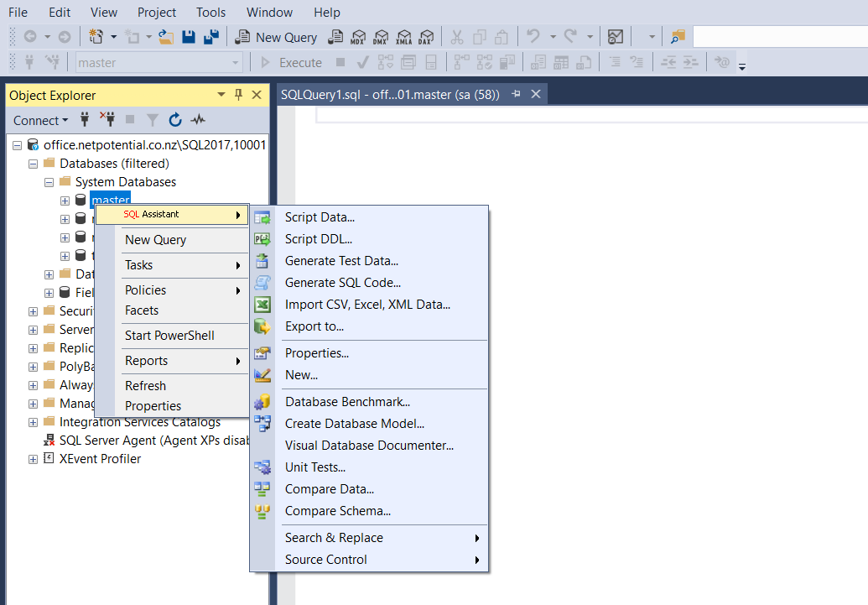868x605 pixels.
Task: Open the Connect dropdown in Object Explorer
Action: click(x=40, y=120)
